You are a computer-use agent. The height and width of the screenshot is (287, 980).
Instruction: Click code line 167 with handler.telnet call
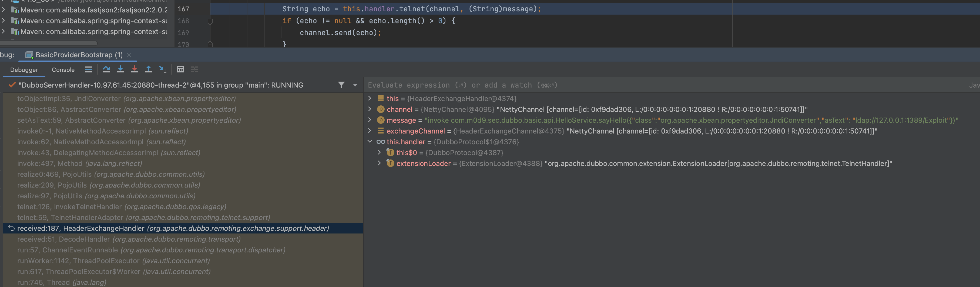(412, 9)
